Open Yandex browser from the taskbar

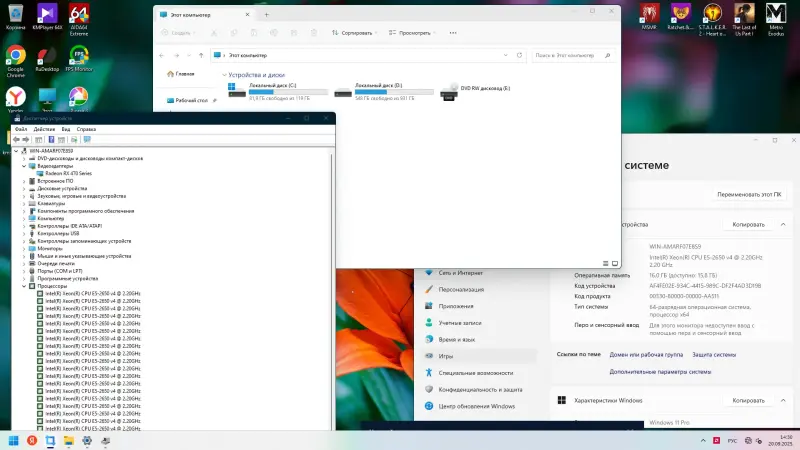tap(32, 440)
